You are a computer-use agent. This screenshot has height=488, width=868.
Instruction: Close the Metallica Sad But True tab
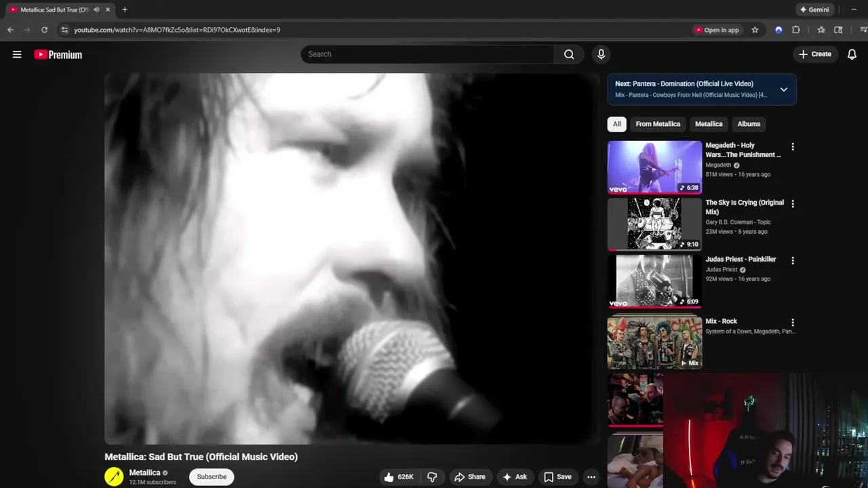coord(108,9)
